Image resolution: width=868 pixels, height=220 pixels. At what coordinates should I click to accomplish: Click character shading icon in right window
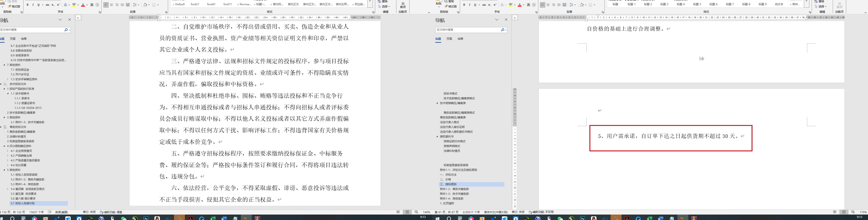pos(528,5)
